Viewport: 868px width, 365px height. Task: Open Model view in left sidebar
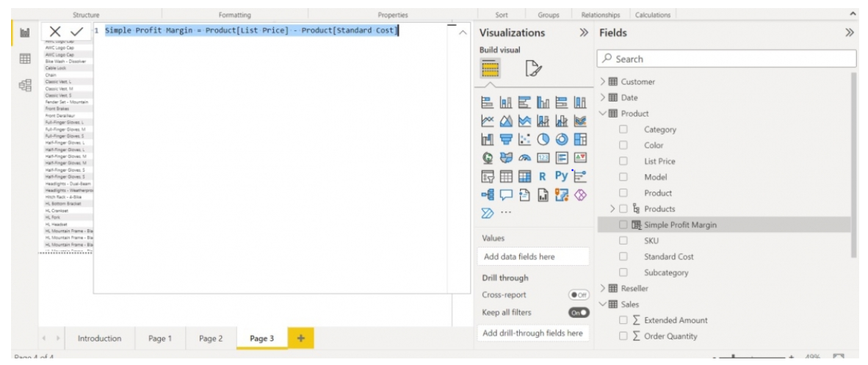[25, 86]
